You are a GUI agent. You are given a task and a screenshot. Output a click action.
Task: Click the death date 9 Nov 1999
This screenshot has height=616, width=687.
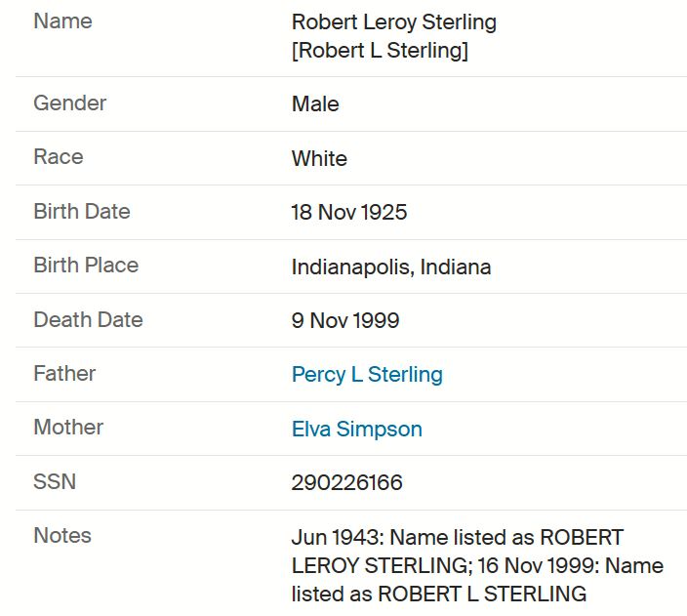[345, 320]
